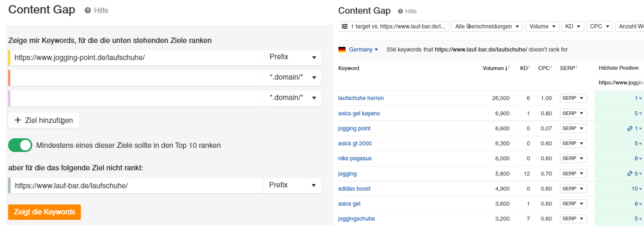Image resolution: width=644 pixels, height=227 pixels.
Task: Open SERP dropdown for 'adidas boost'
Action: (573, 189)
